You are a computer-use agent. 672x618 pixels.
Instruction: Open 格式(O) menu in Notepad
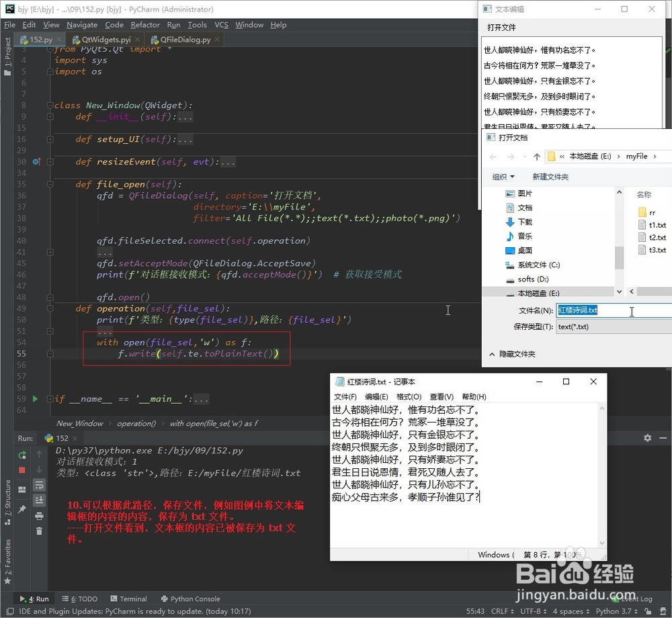pyautogui.click(x=409, y=396)
